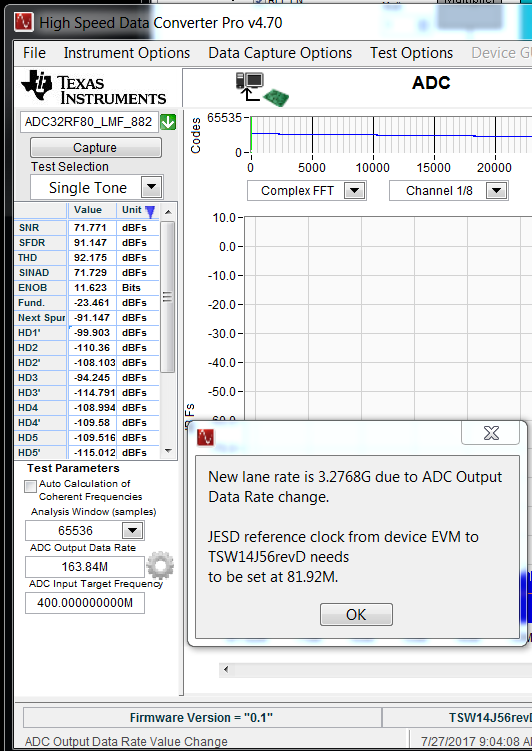Click the ADC32RF80_LMF_882 device field
The width and height of the screenshot is (532, 751).
tap(89, 122)
